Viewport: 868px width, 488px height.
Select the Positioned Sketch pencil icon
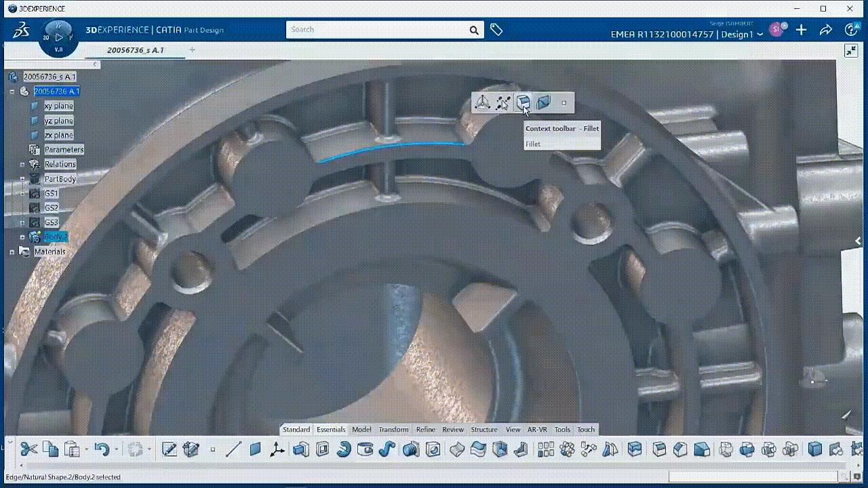169,449
